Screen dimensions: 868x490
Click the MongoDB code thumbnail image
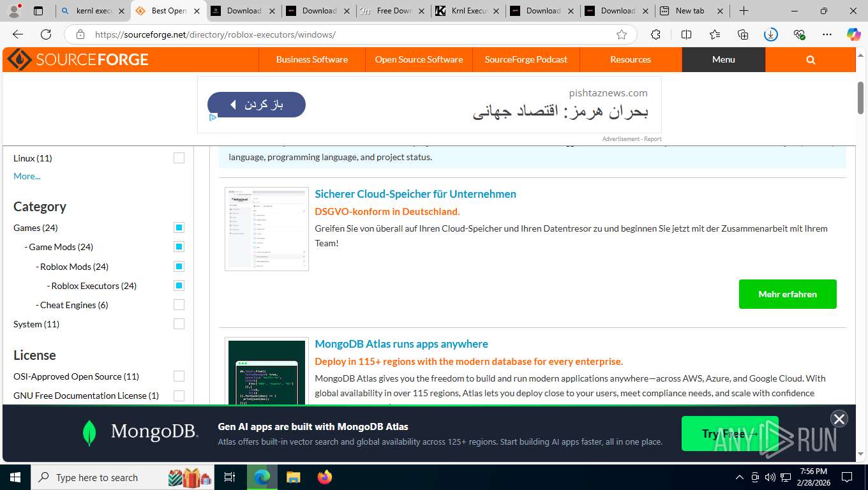267,371
